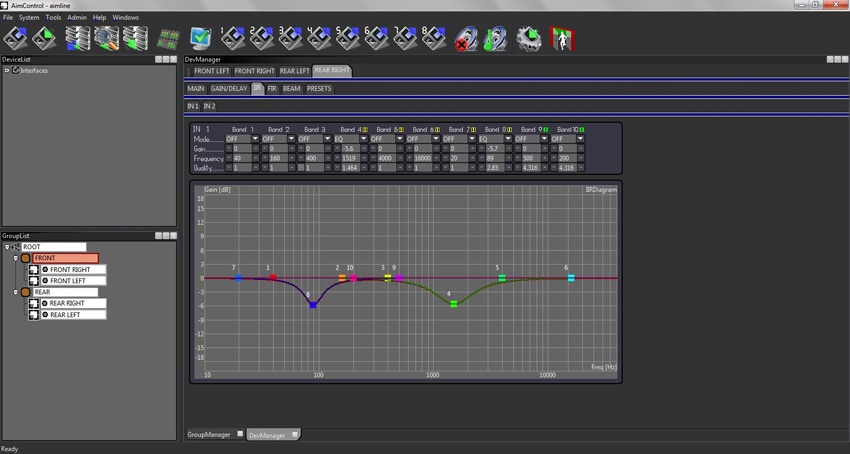Select the numbered device icon 3

point(291,39)
